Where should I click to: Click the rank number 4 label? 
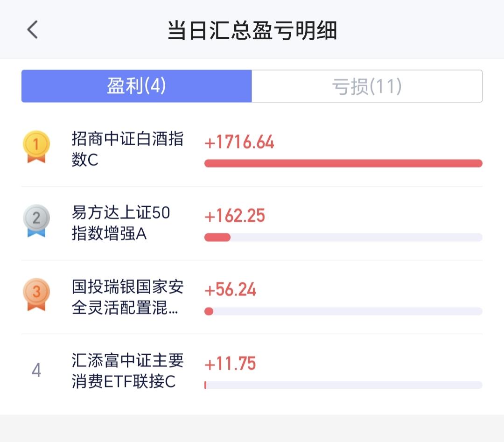pos(36,371)
